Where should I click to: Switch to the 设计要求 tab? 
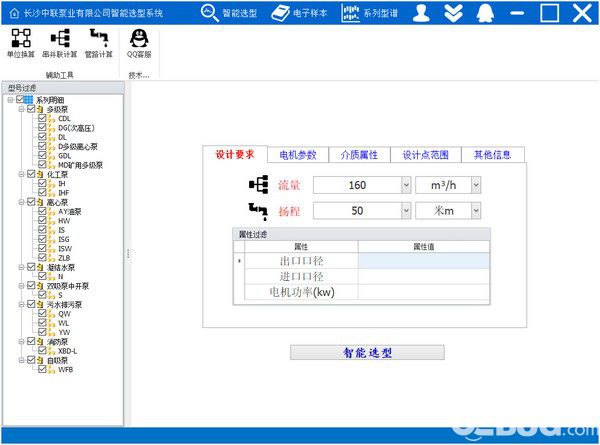click(x=235, y=155)
